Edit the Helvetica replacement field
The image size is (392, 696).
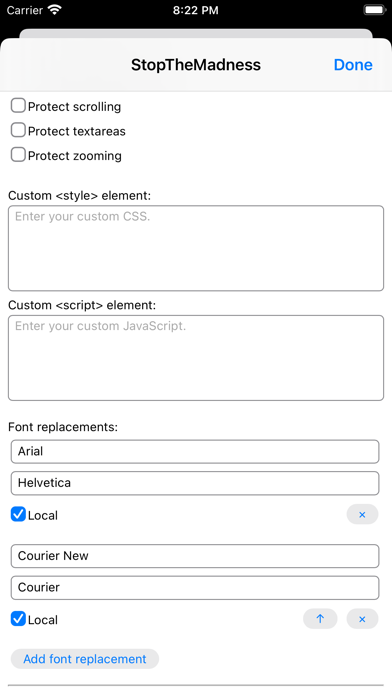[195, 483]
